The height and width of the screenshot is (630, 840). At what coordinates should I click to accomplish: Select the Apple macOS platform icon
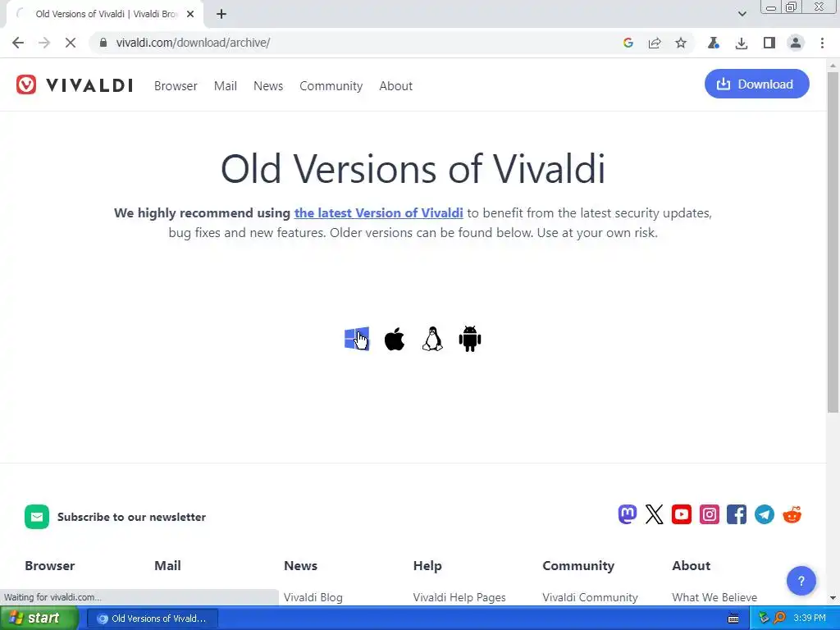pos(395,339)
